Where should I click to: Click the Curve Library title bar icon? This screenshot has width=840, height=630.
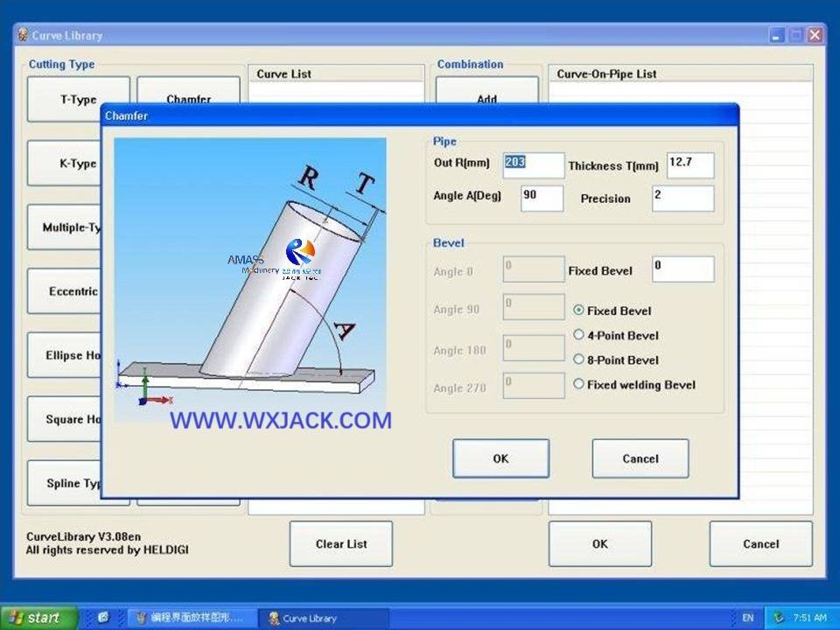(x=23, y=36)
